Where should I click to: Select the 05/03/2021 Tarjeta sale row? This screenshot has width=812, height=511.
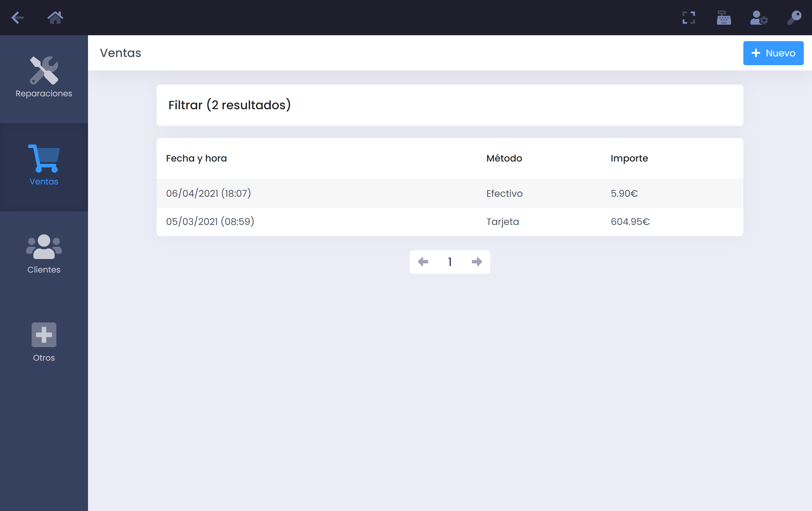click(x=371, y=221)
